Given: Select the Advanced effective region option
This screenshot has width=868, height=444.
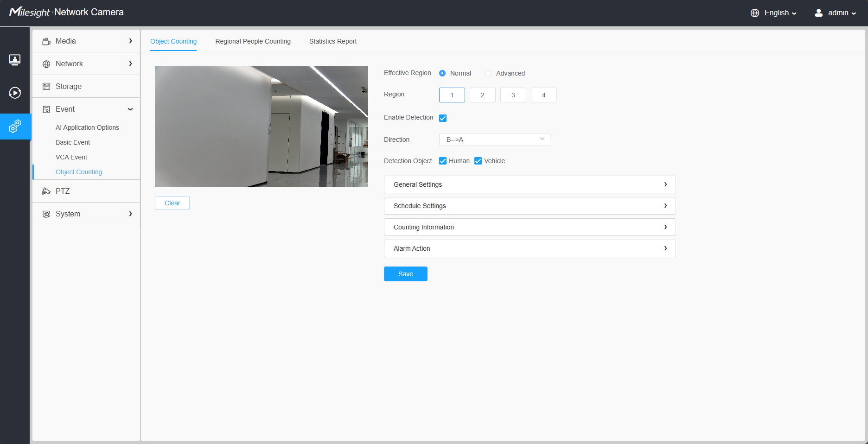Looking at the screenshot, I should coord(488,73).
